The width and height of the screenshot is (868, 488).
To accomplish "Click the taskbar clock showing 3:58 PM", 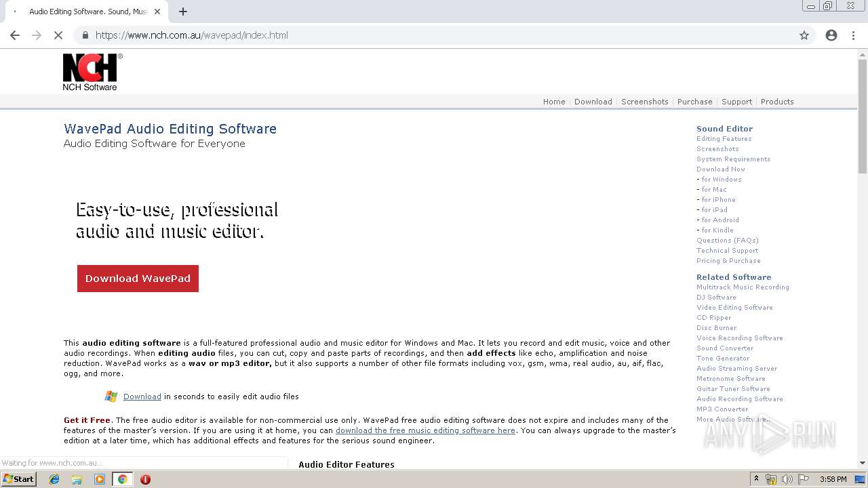I will (833, 479).
